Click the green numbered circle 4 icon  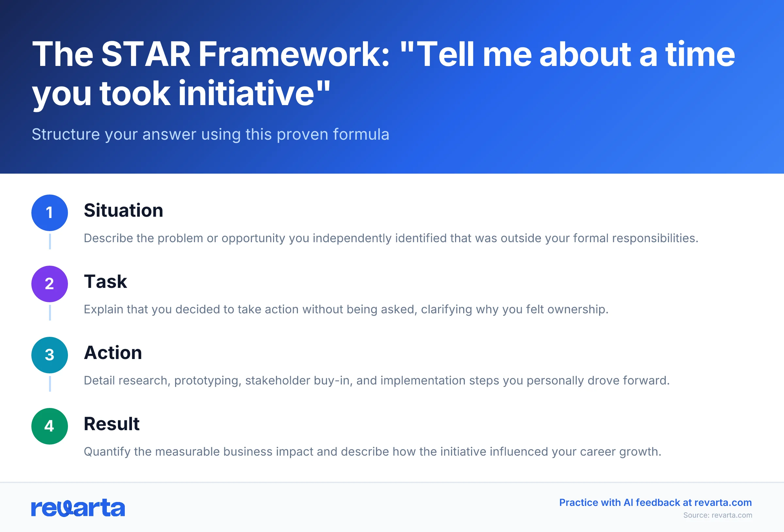point(49,426)
